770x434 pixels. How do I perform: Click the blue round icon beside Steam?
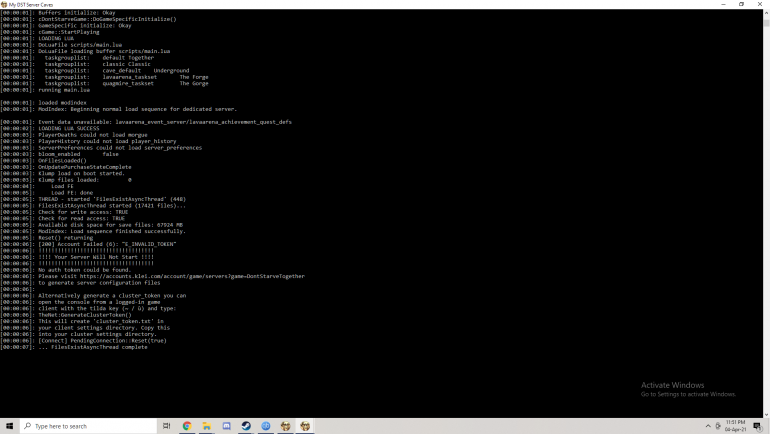coord(266,426)
